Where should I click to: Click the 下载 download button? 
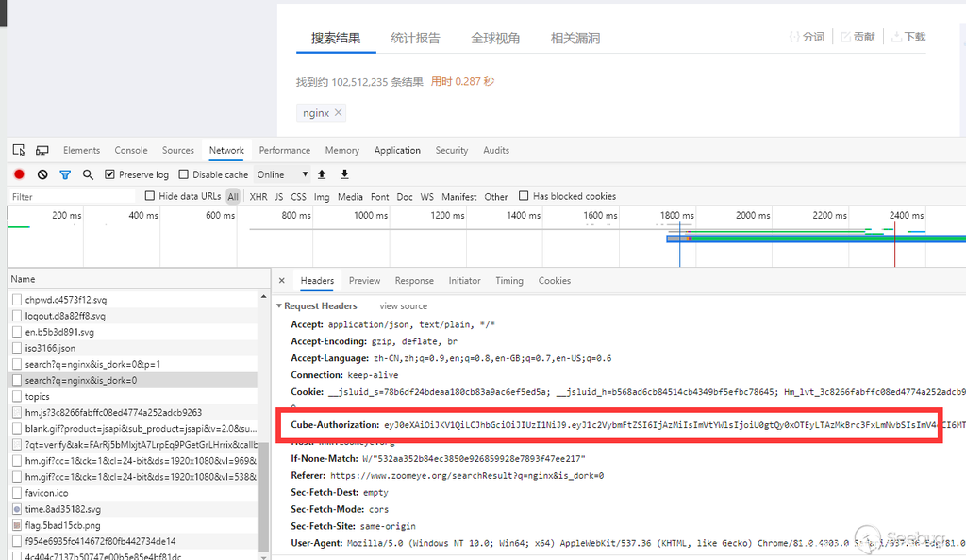908,37
